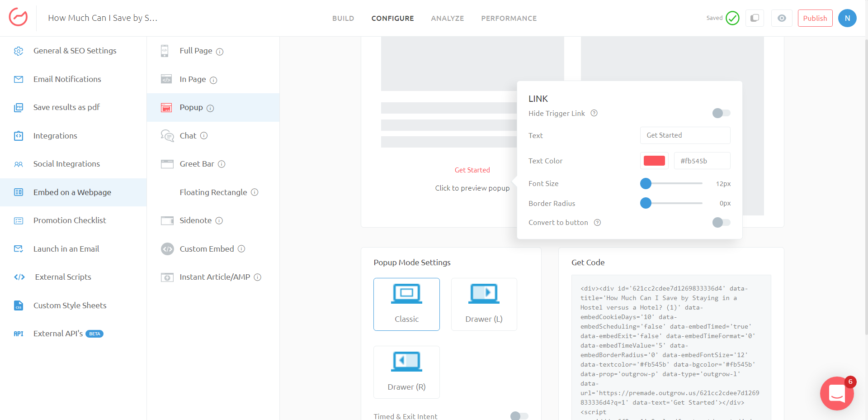Show help for Convert to button
Screen dimensions: 868x420
pyautogui.click(x=597, y=223)
